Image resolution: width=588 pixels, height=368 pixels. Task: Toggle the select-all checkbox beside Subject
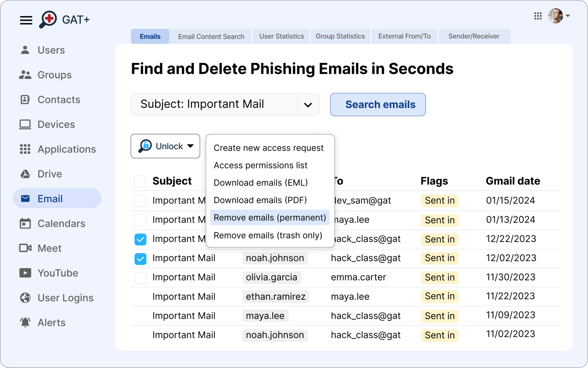140,181
